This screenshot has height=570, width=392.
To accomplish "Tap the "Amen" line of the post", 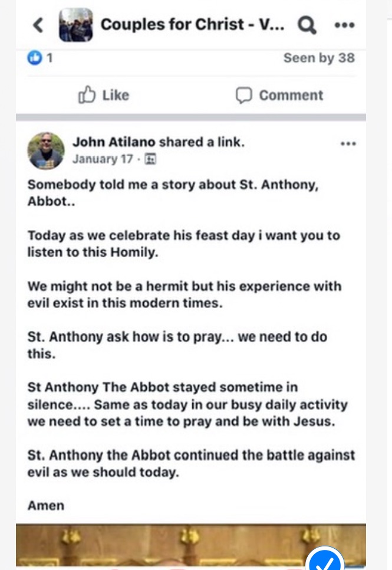I will click(46, 505).
